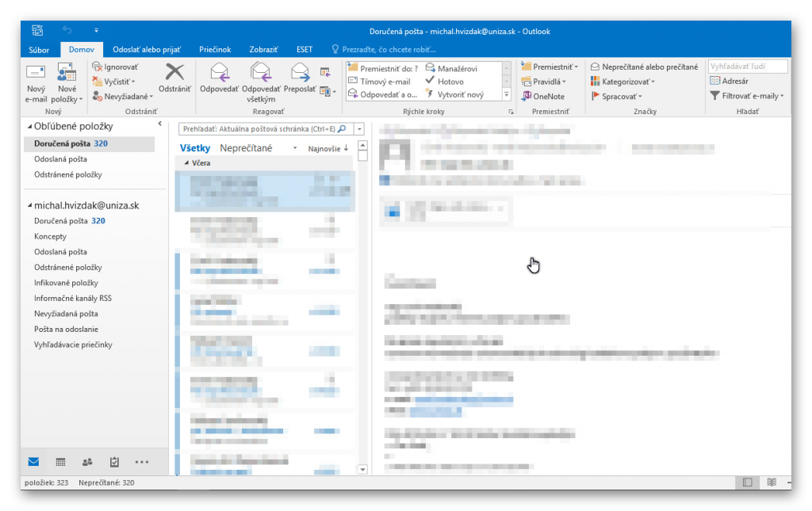Click Vytvoriť nový quick step
This screenshot has height=511, width=812.
coord(454,94)
